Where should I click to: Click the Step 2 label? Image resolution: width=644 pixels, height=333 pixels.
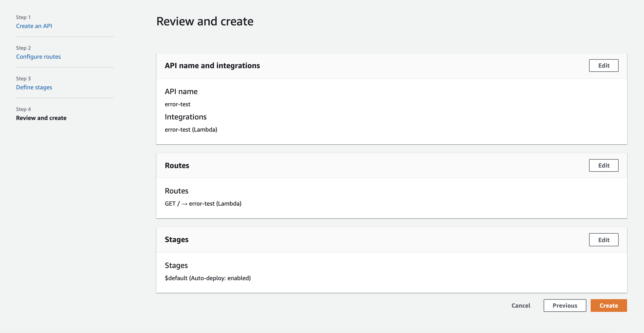pyautogui.click(x=24, y=48)
